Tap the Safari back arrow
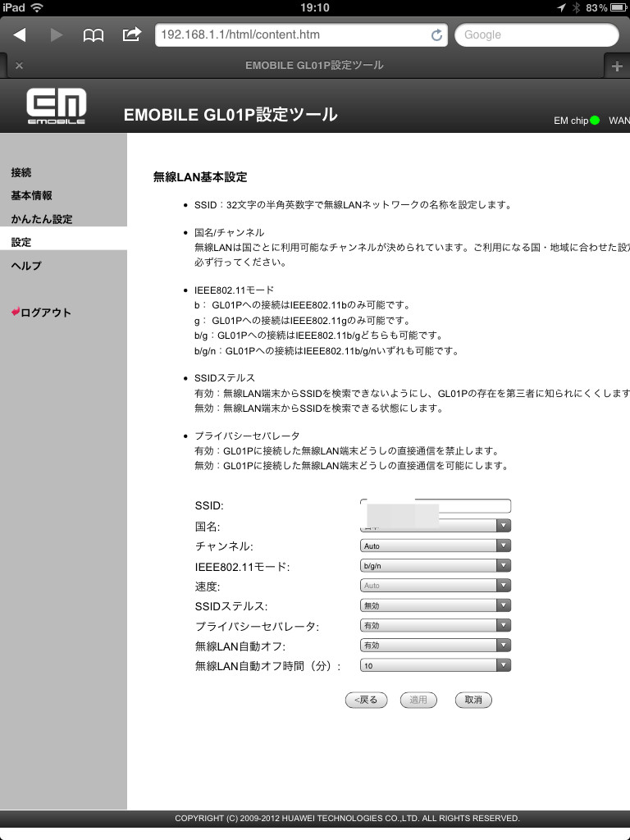This screenshot has width=630, height=840. [x=20, y=34]
